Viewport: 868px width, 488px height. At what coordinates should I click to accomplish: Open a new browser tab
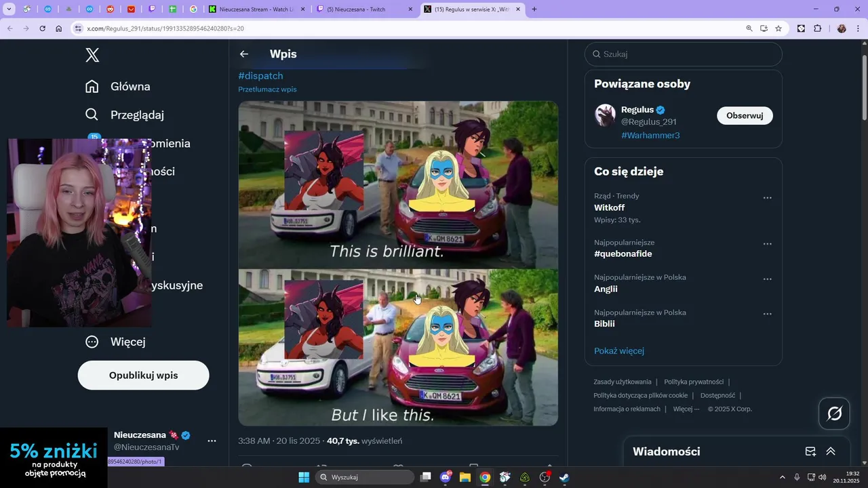(534, 9)
